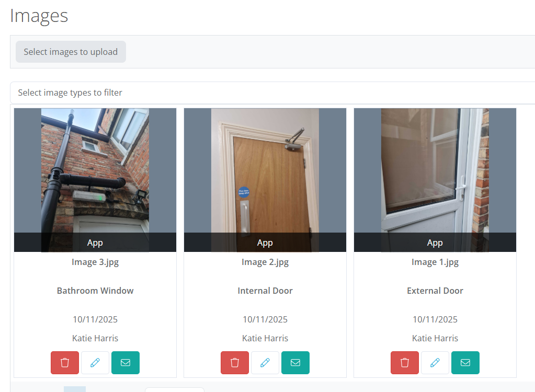This screenshot has height=392, width=535.
Task: Delete Image 2.jpg with the trash icon
Action: tap(235, 363)
